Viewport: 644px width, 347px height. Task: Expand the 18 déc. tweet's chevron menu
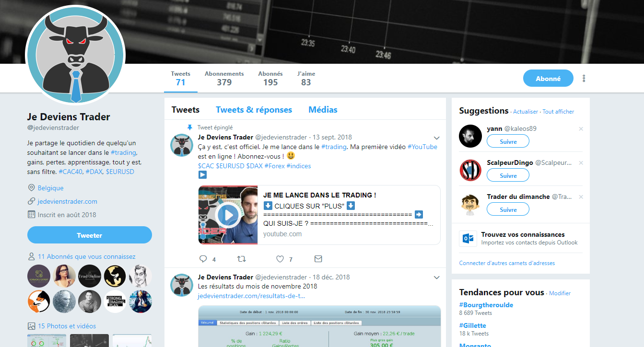(436, 278)
